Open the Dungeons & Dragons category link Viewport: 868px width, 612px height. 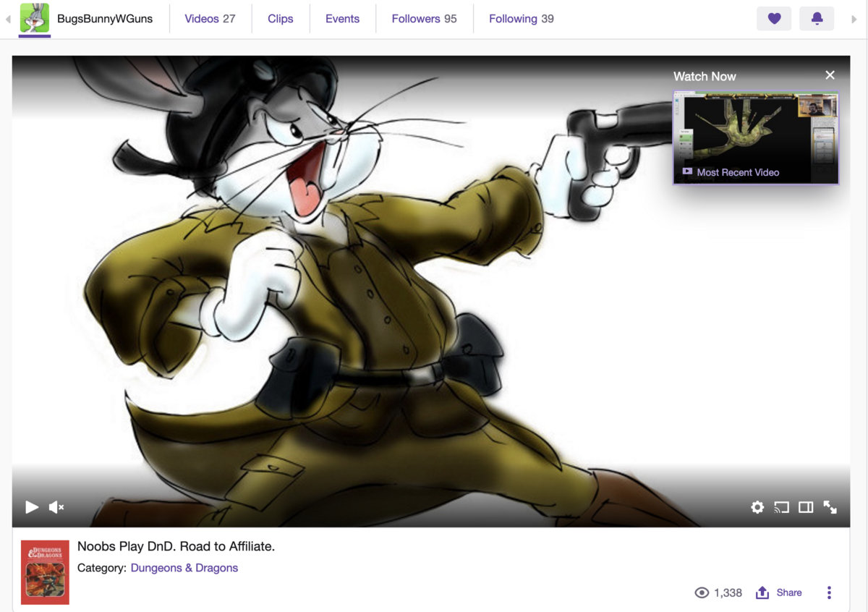(184, 568)
